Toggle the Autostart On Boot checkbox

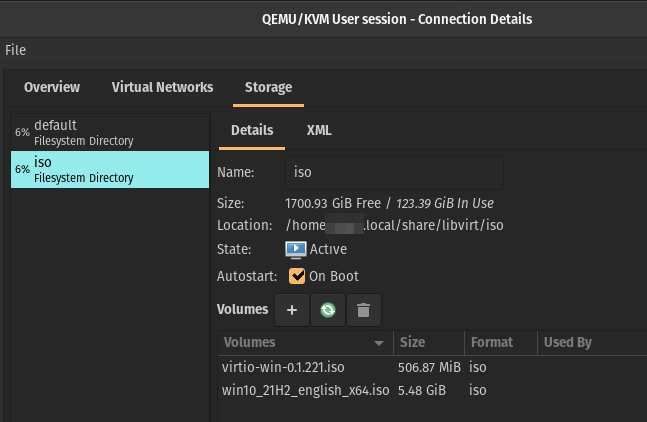tap(297, 276)
